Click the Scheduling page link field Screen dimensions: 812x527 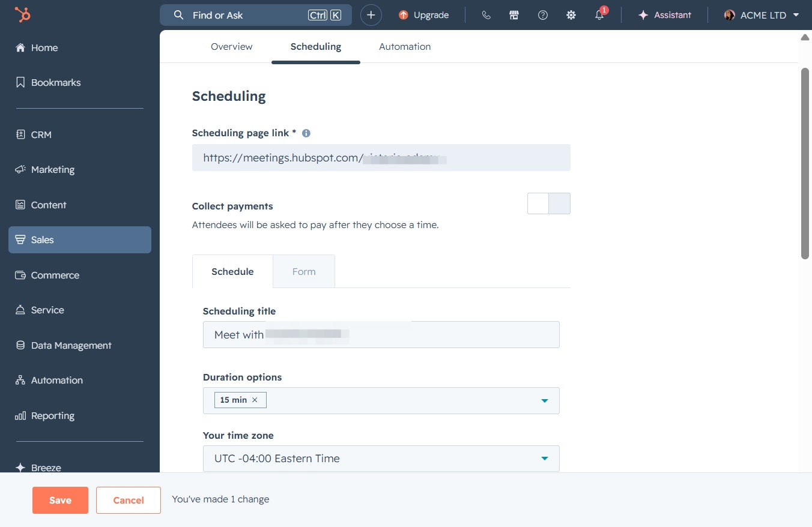(381, 158)
